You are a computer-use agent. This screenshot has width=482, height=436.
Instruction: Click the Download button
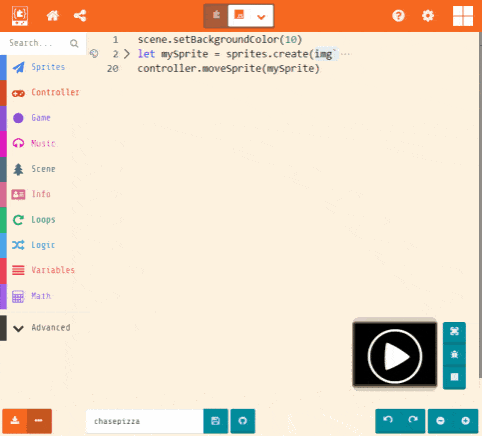tap(15, 421)
